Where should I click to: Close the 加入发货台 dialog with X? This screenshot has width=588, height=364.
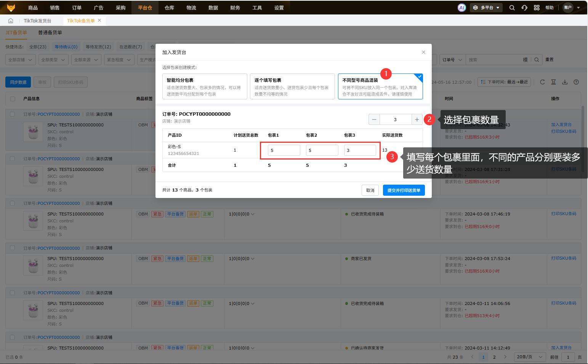point(423,52)
